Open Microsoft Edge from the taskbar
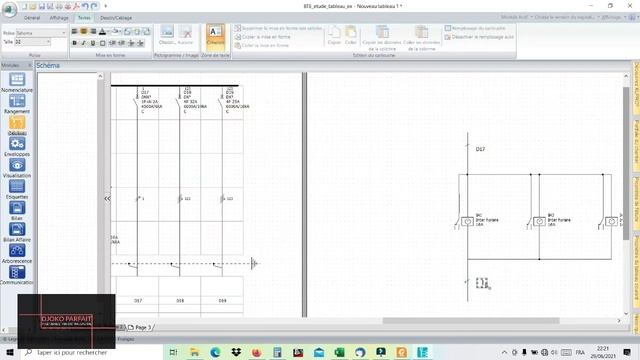Viewport: 640px width, 360px height. click(215, 352)
